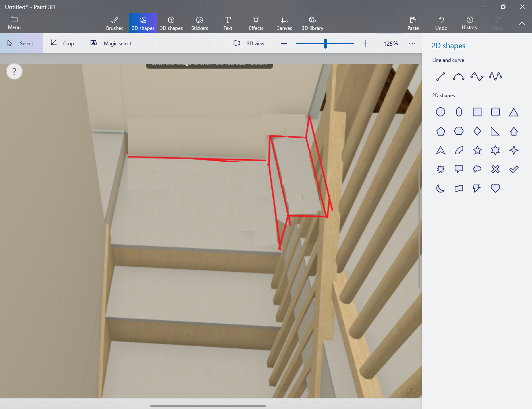Select the heart shape
532x409 pixels.
(495, 188)
